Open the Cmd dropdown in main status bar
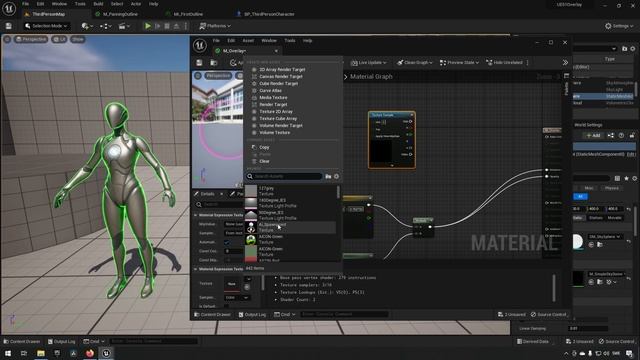 [94, 341]
